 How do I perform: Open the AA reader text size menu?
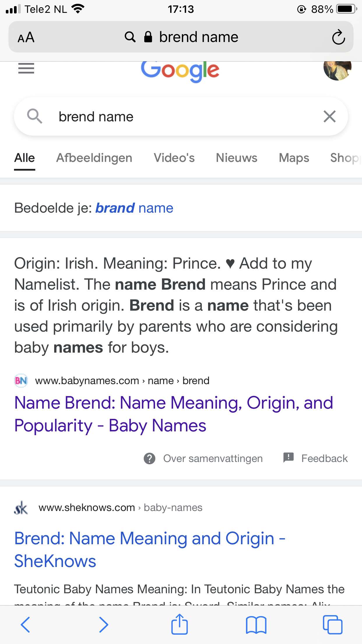tap(26, 37)
